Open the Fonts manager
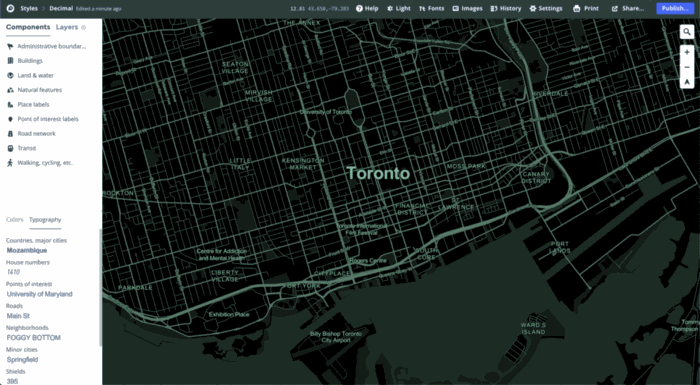This screenshot has height=385, width=700. point(431,8)
